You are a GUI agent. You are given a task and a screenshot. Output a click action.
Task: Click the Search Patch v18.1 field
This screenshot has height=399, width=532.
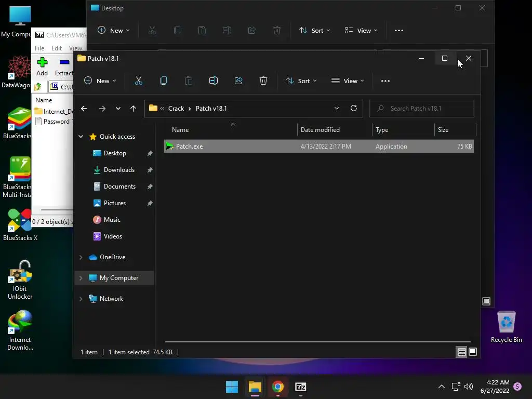point(422,109)
